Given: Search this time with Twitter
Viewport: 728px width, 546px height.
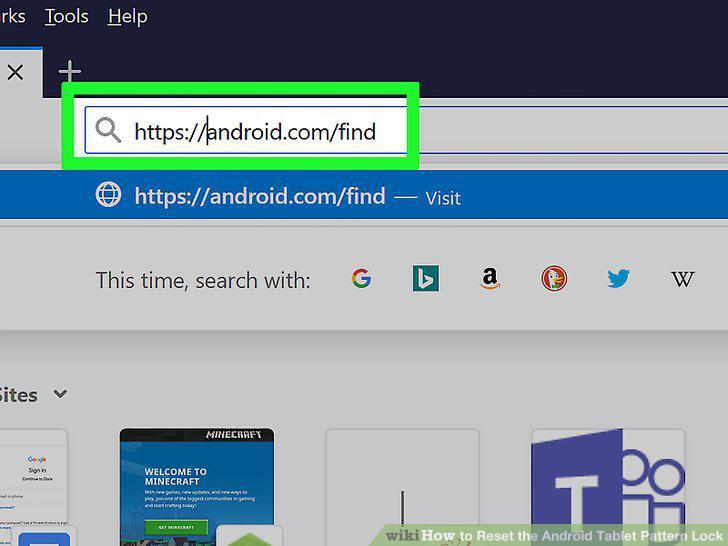Looking at the screenshot, I should click(x=618, y=279).
